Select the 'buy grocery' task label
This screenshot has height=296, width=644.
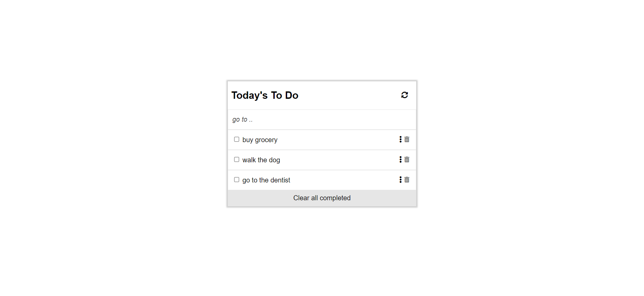coord(260,139)
